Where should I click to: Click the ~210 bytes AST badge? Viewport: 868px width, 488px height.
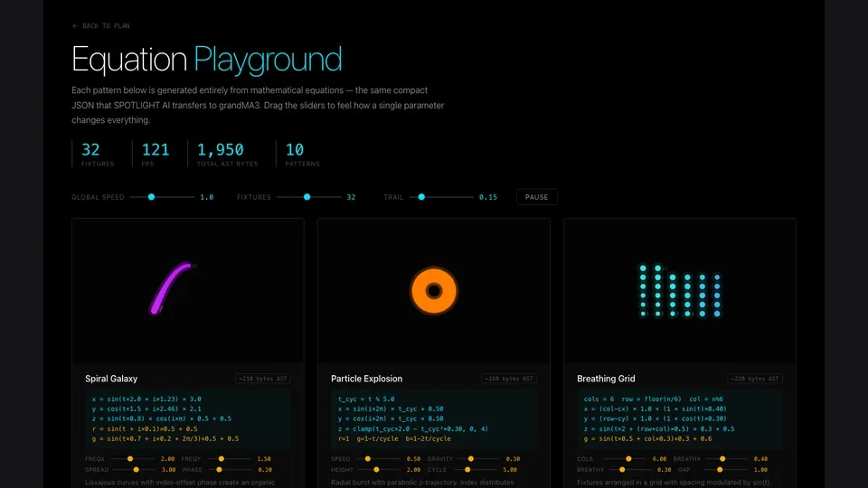coord(263,379)
